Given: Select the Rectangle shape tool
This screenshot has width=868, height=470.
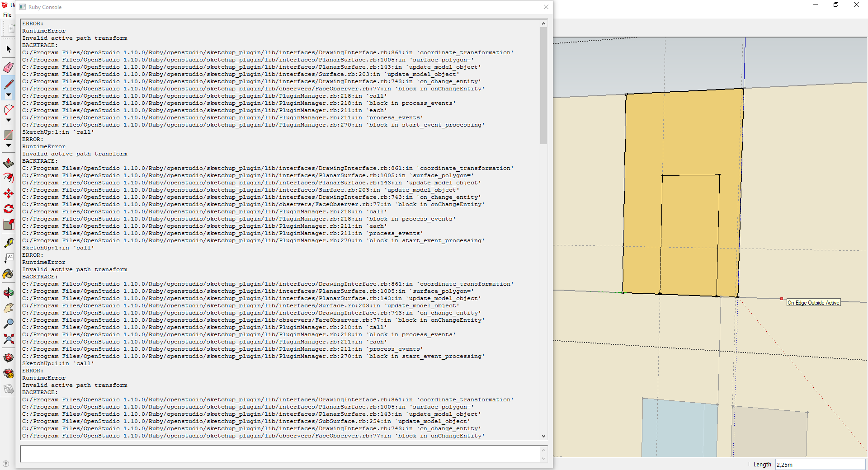Looking at the screenshot, I should [8, 135].
